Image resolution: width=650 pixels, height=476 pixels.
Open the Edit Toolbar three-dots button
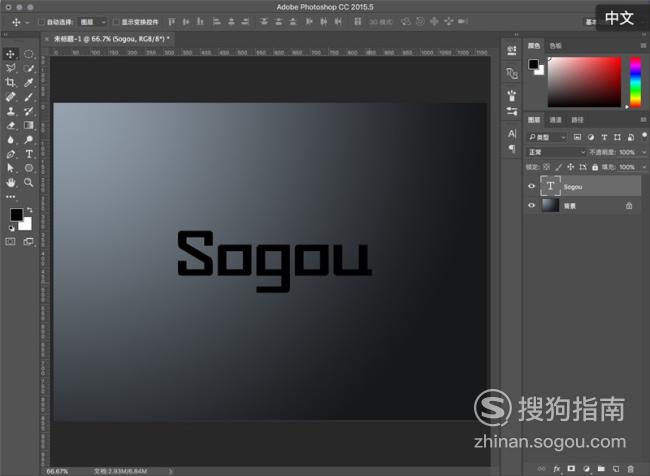(10, 197)
